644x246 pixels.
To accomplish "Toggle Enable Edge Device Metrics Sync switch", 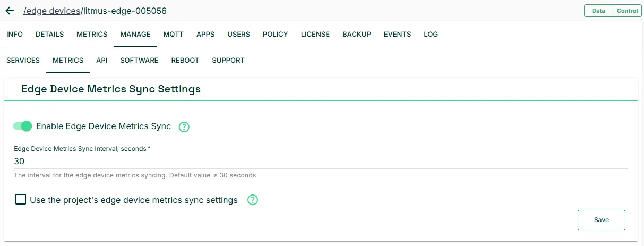I will coord(23,126).
